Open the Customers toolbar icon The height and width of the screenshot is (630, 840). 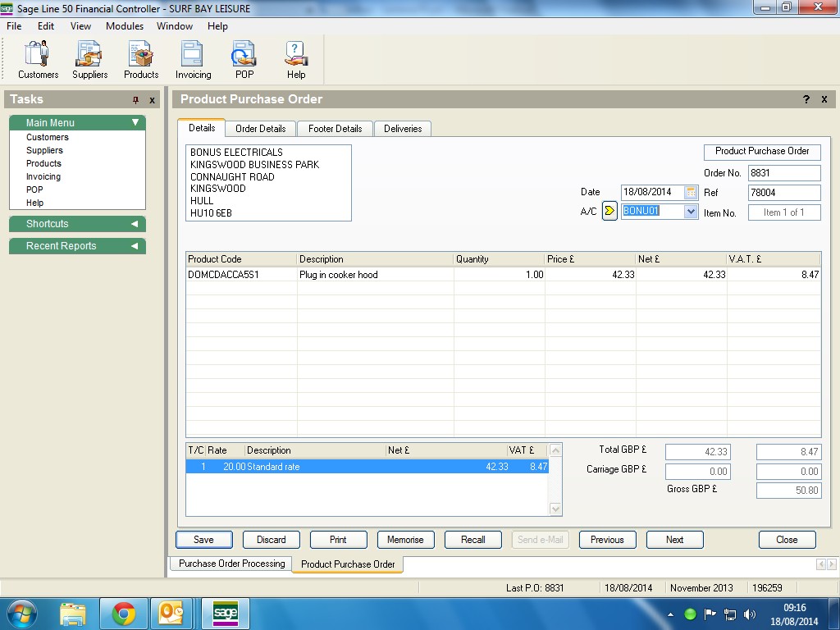[x=38, y=60]
